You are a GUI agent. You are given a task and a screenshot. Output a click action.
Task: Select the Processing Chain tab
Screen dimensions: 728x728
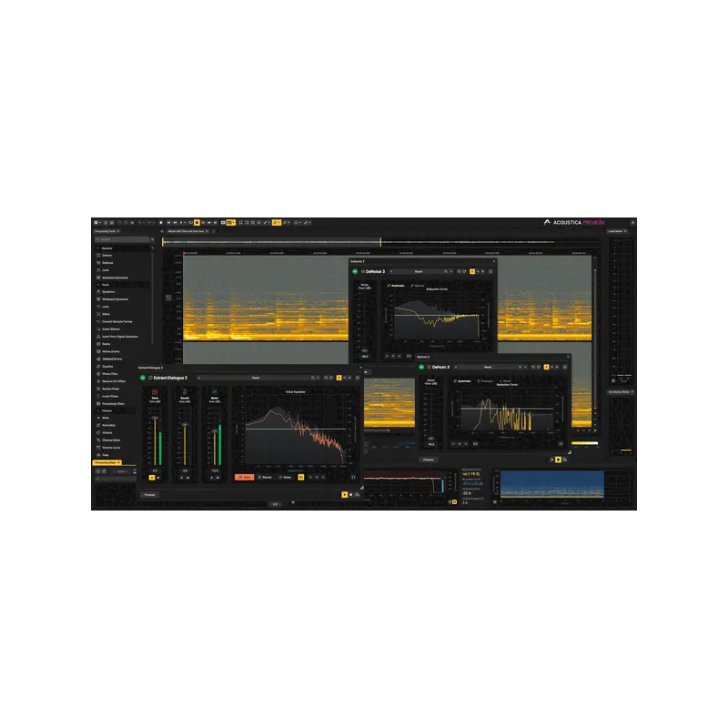point(106,462)
